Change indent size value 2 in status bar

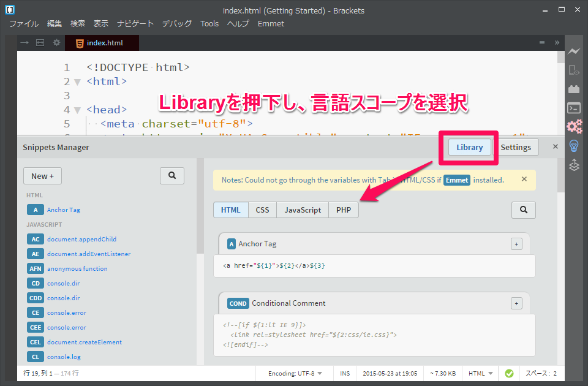555,373
